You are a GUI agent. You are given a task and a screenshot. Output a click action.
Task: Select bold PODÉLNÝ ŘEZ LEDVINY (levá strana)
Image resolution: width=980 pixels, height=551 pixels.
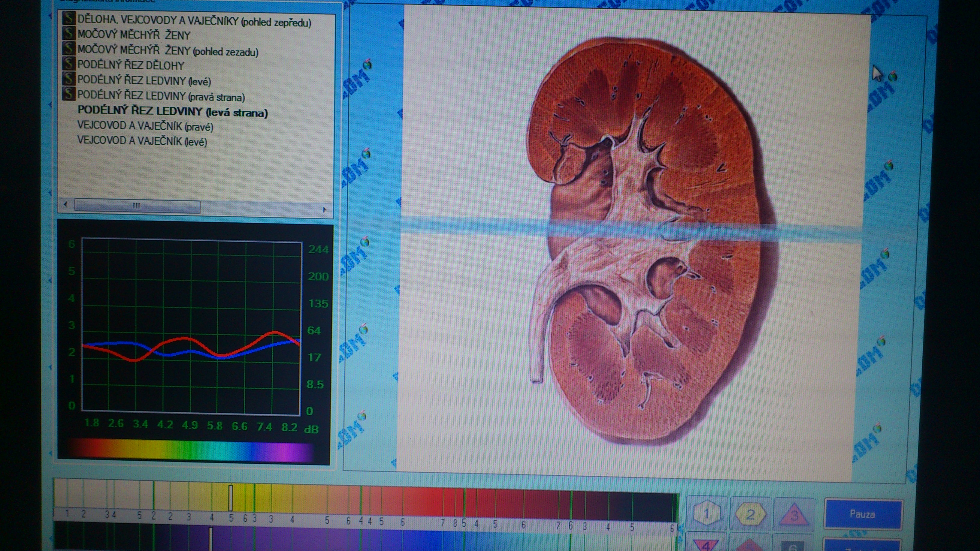pos(173,111)
